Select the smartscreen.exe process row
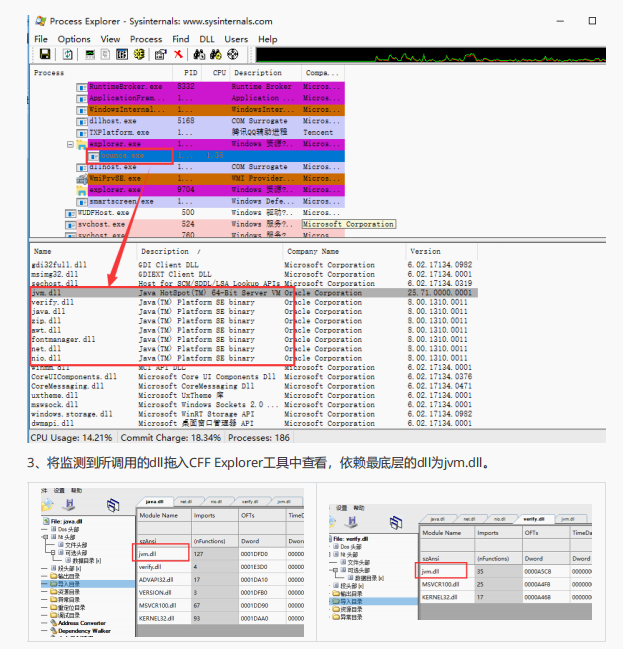Viewport: 623px width, 649px height. click(209, 201)
